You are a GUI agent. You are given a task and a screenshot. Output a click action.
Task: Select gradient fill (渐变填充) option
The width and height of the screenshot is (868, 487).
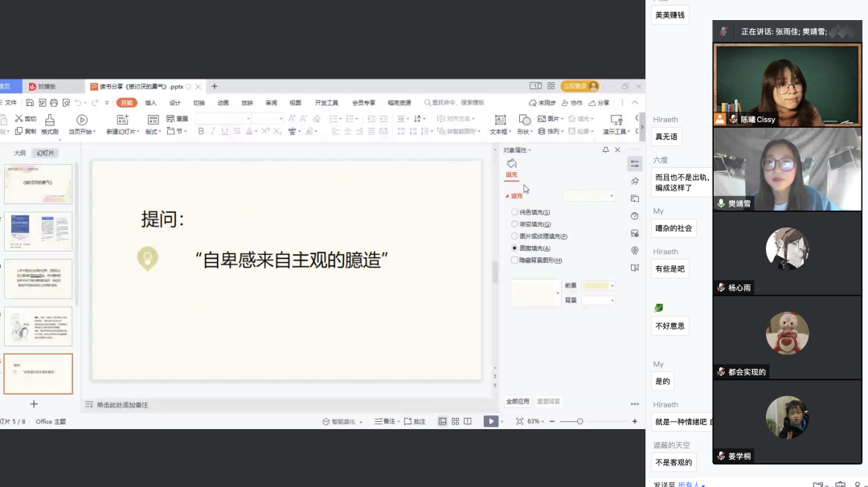point(514,224)
